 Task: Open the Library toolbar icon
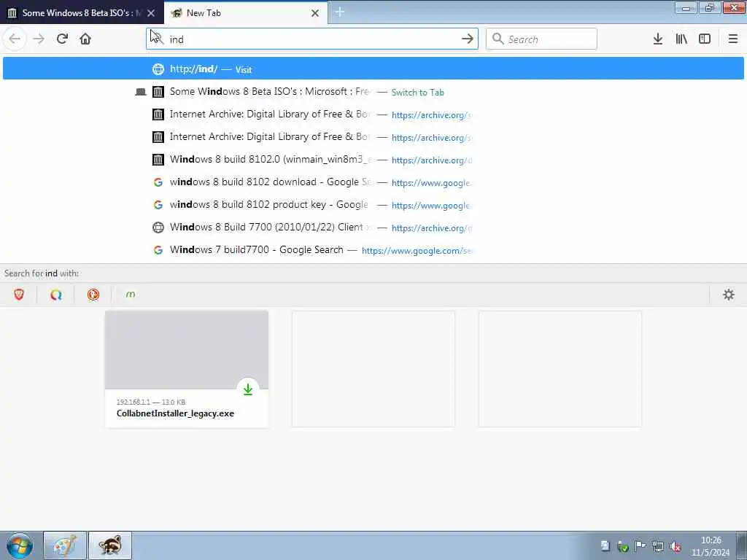(x=681, y=39)
